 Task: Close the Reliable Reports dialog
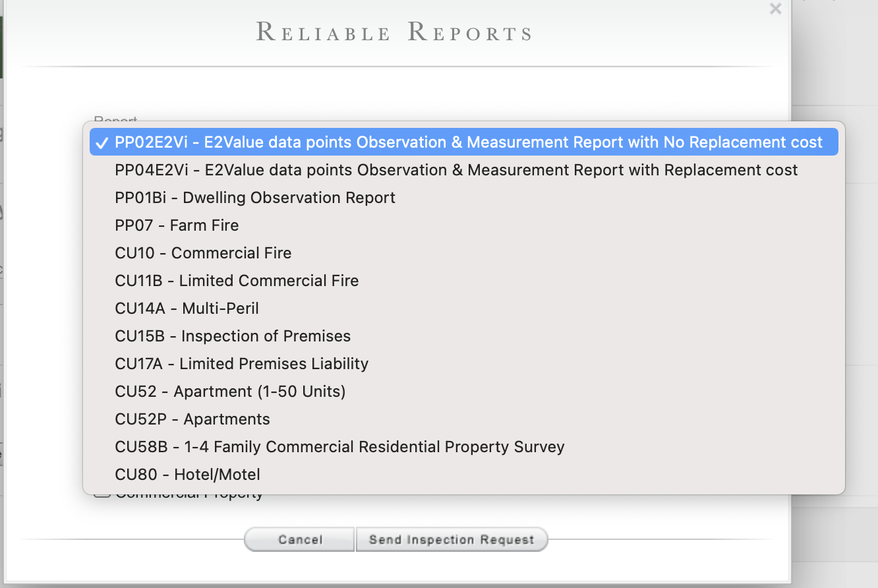coord(775,9)
